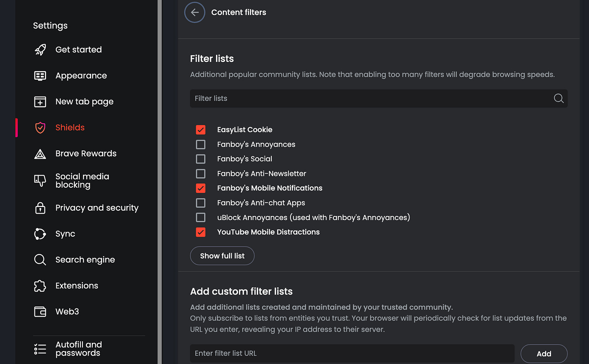Enable Fanboy's Annoyances checkbox
This screenshot has width=589, height=364.
point(201,144)
